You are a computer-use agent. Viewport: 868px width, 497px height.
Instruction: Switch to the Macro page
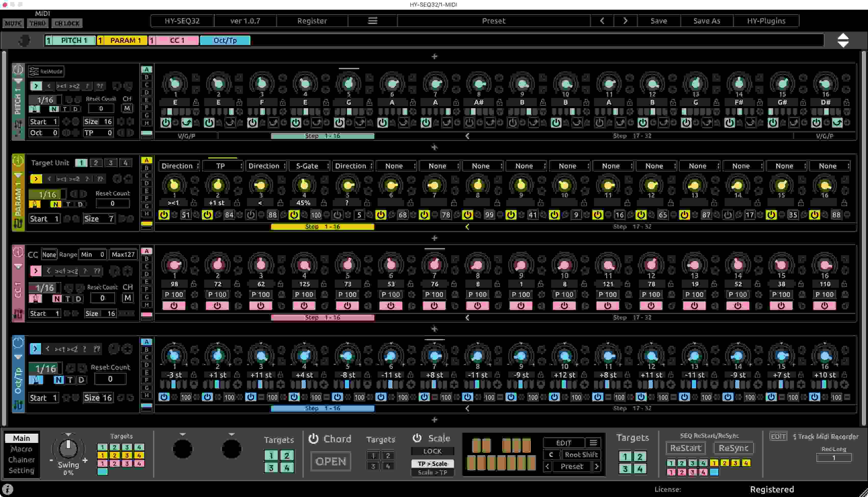(21, 449)
